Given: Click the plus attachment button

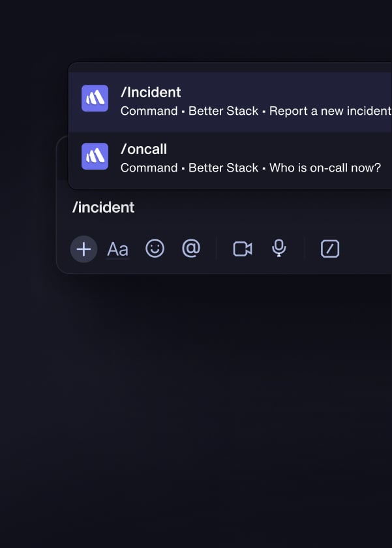Looking at the screenshot, I should 83,249.
